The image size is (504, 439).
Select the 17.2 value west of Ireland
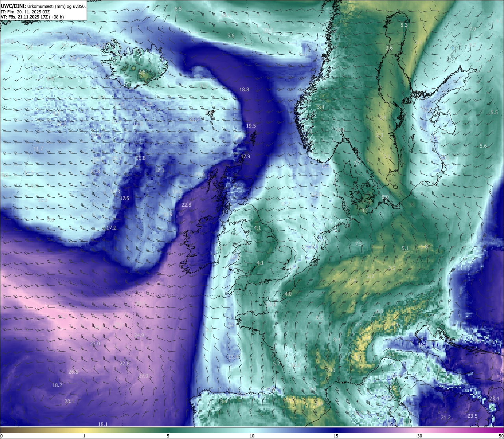click(111, 228)
